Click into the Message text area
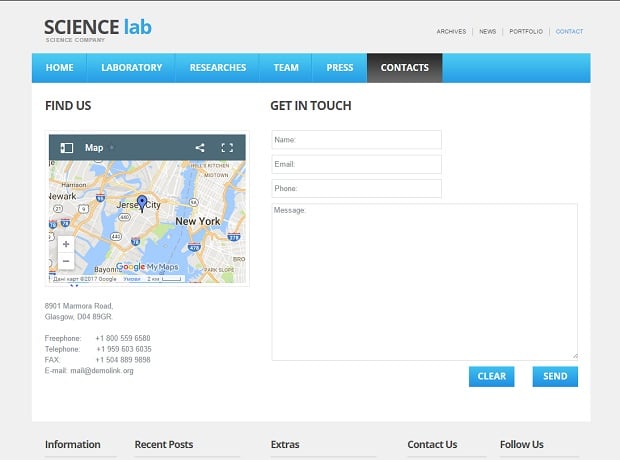 coord(424,281)
